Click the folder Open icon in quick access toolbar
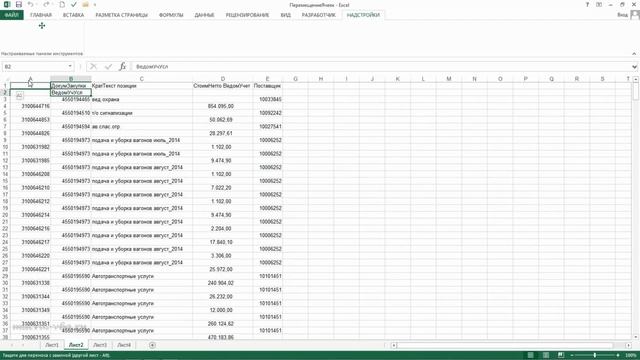Viewport: 640px width, 360px height. (85, 4)
